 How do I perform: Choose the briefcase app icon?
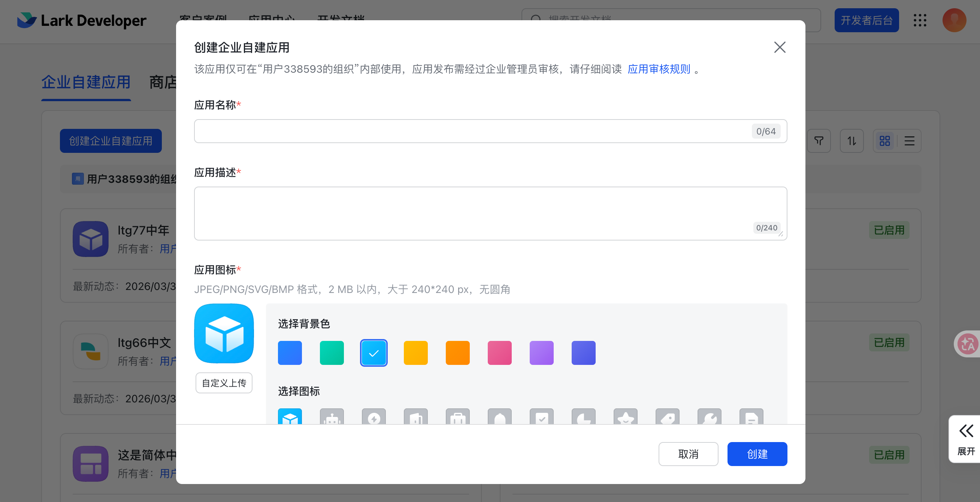click(x=458, y=417)
